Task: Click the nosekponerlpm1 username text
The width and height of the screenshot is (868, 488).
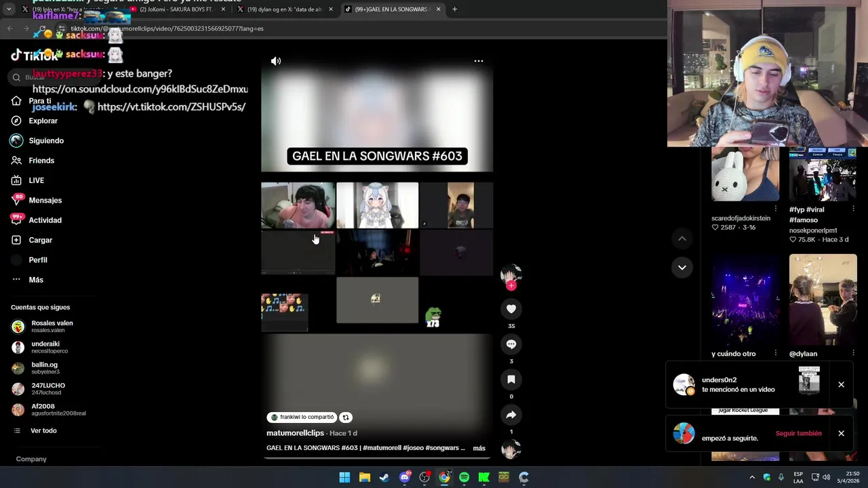Action: pos(813,230)
